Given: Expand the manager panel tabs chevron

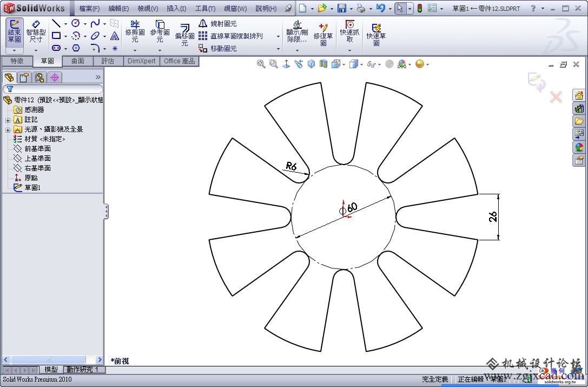Looking at the screenshot, I should (98, 77).
